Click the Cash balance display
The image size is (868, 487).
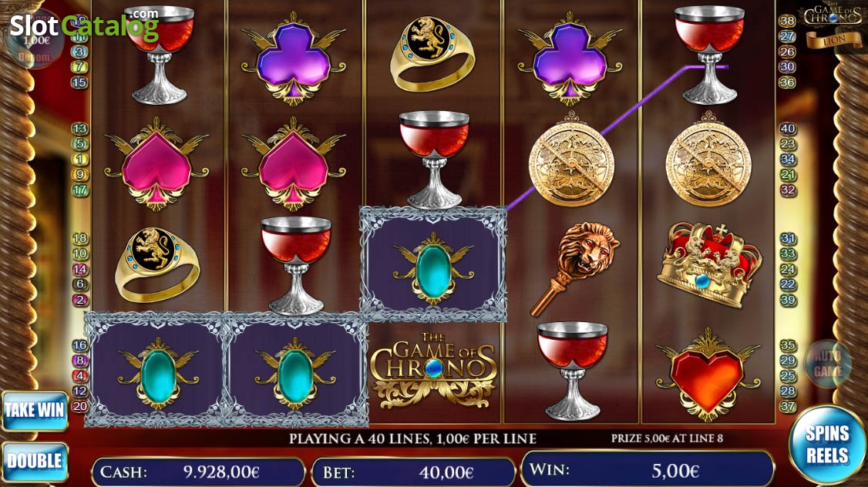point(198,472)
